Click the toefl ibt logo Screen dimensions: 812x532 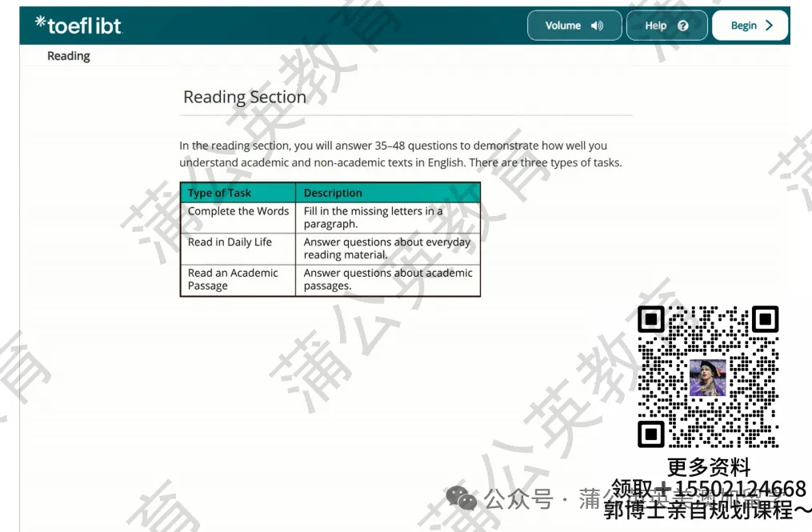[78, 25]
